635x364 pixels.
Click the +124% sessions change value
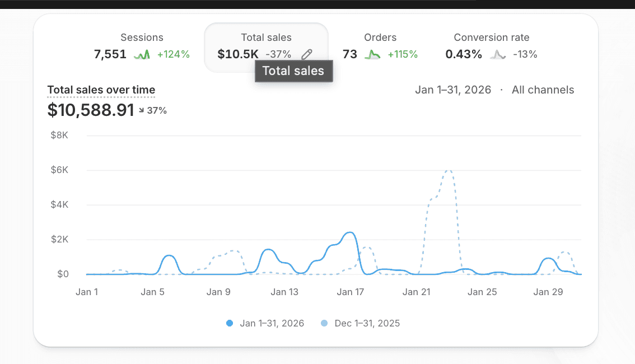tap(174, 54)
